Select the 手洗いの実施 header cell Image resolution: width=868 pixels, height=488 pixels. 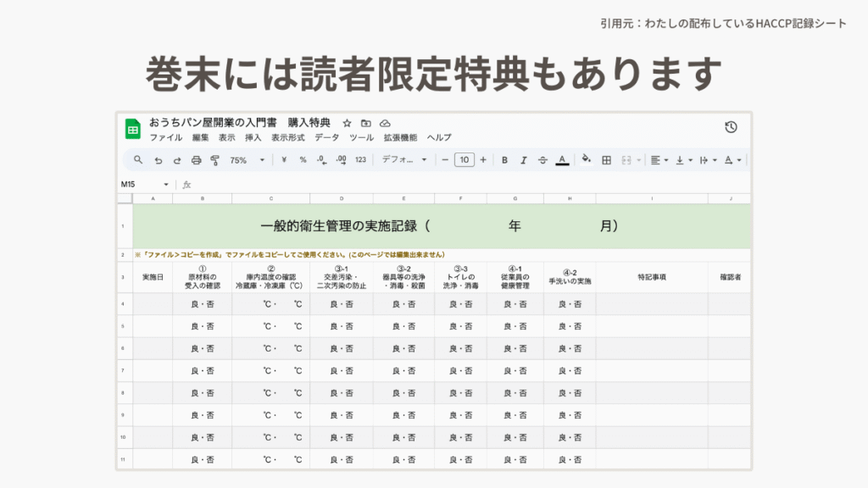click(570, 277)
